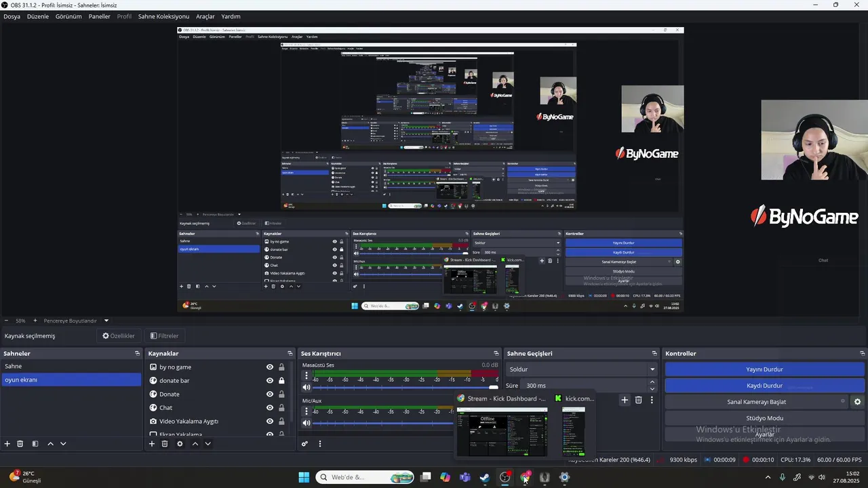The height and width of the screenshot is (488, 868).
Task: Open Mic/Aux three-dot options
Action: click(307, 411)
